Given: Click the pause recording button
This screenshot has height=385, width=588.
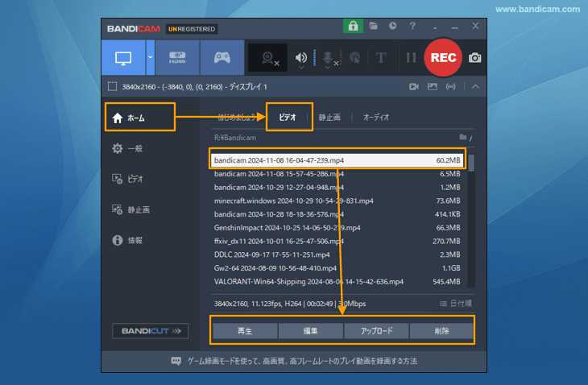Looking at the screenshot, I should tap(411, 58).
